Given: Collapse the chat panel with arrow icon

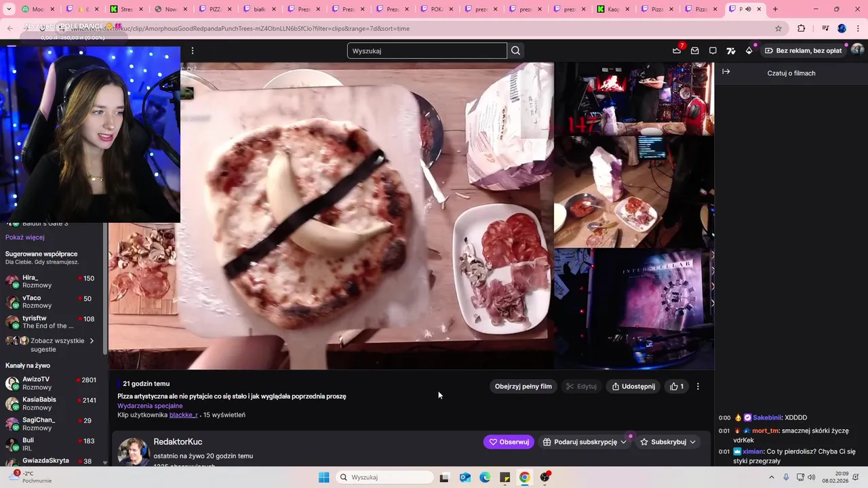Looking at the screenshot, I should tap(726, 72).
